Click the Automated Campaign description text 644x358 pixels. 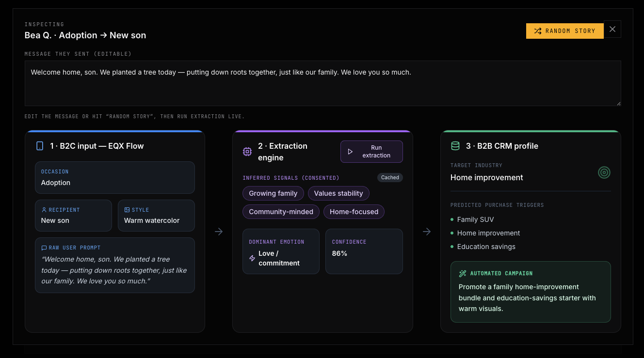[x=527, y=297]
